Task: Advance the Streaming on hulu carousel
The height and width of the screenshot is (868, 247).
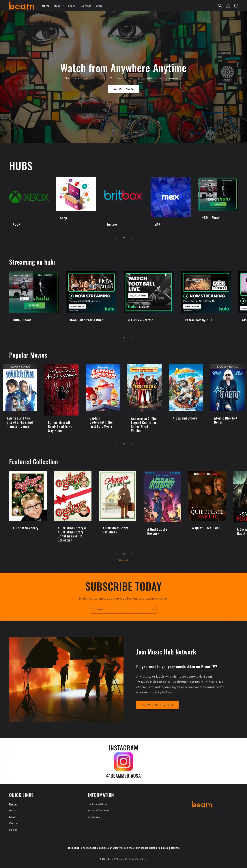Action: click(132, 338)
